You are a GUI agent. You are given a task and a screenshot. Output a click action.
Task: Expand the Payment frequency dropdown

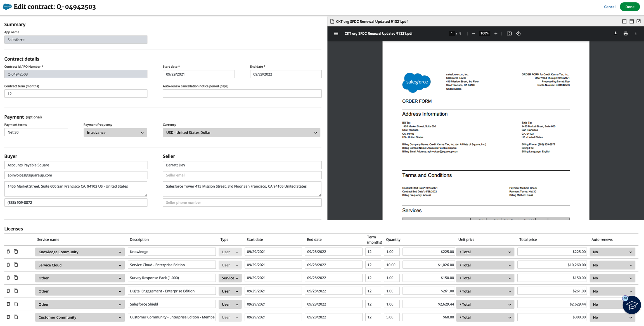pos(115,132)
